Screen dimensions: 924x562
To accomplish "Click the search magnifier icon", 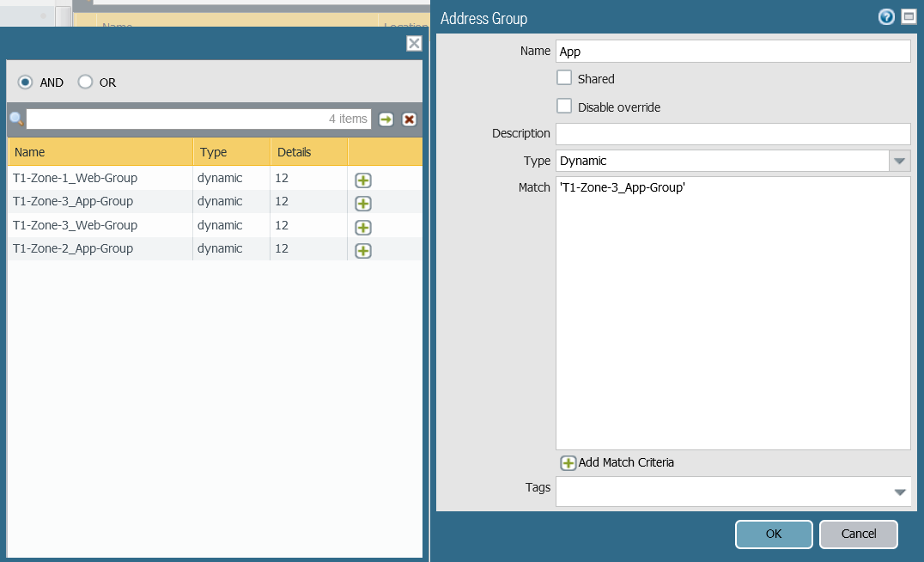I will [15, 119].
